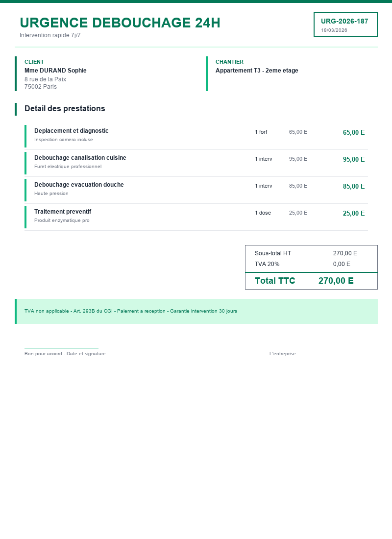This screenshot has width=392, height=539.
Task: Click the URGENCE DEBOUCHAGE 24H title
Action: click(120, 23)
